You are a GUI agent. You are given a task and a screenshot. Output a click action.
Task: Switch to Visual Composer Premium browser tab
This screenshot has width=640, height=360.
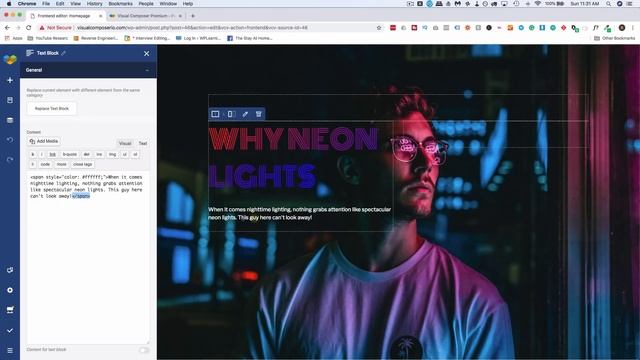[145, 16]
